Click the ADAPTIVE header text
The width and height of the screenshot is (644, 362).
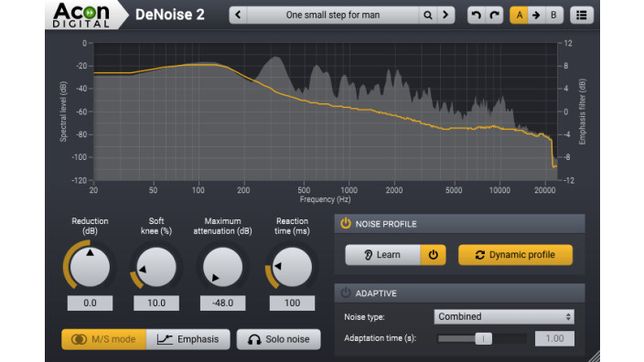tap(376, 293)
